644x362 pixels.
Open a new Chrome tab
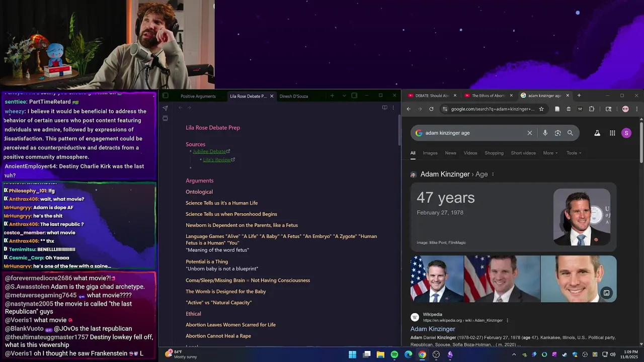579,96
